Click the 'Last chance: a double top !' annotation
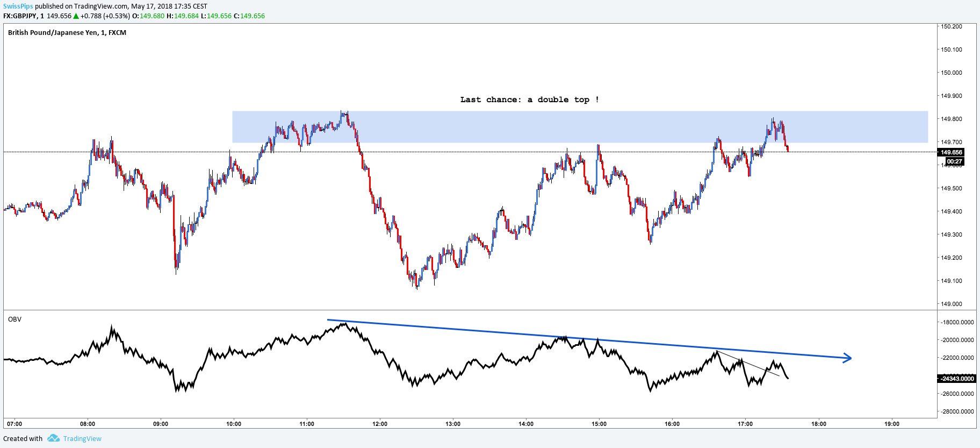The image size is (980, 448). tap(529, 99)
